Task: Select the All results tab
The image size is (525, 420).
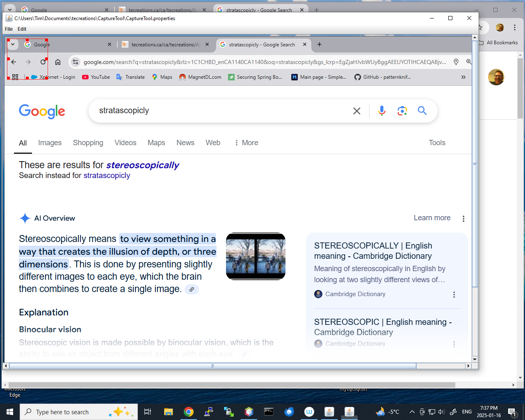Action: click(23, 143)
